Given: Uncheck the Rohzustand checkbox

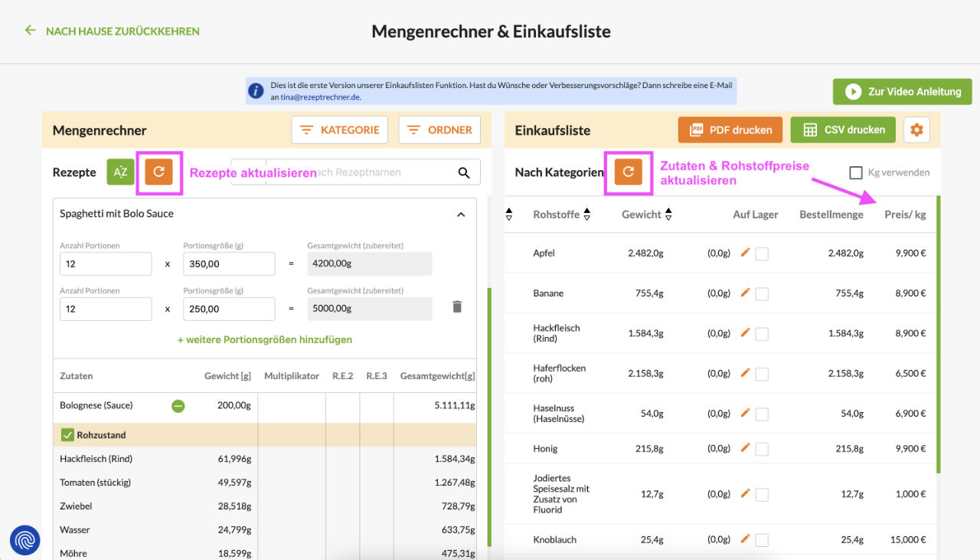Looking at the screenshot, I should [68, 434].
